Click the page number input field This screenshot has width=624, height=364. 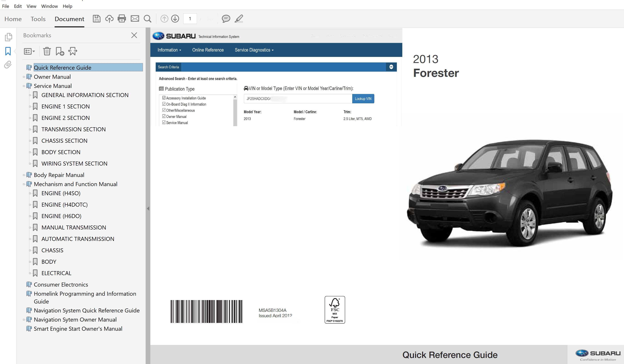click(190, 19)
